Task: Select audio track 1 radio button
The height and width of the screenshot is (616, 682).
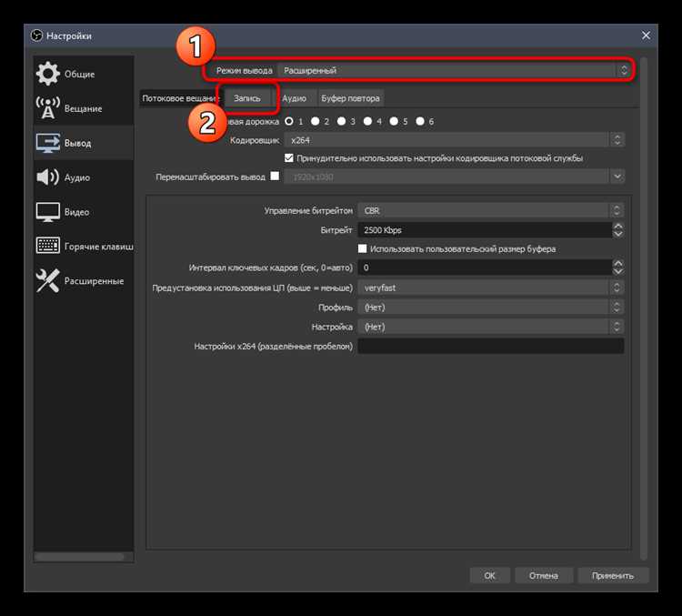Action: (x=289, y=121)
